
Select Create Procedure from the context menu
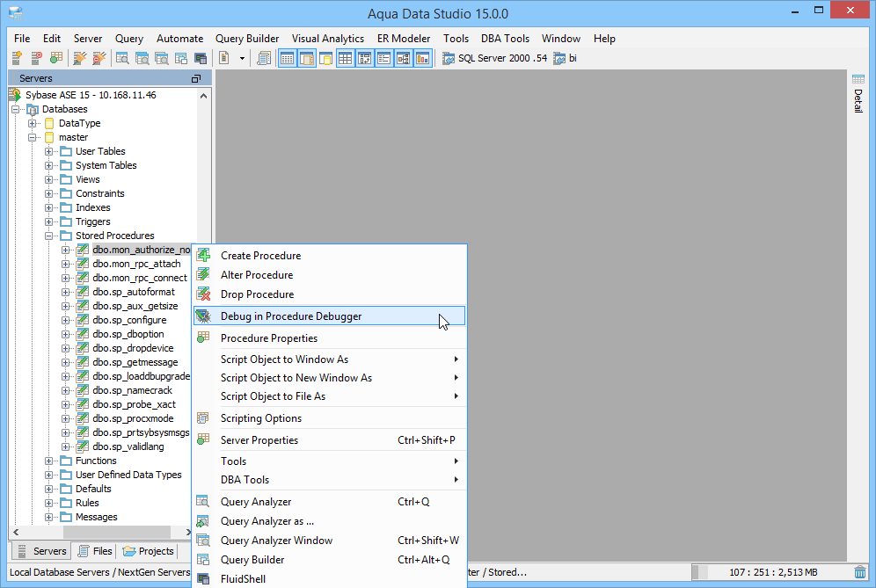pyautogui.click(x=329, y=256)
